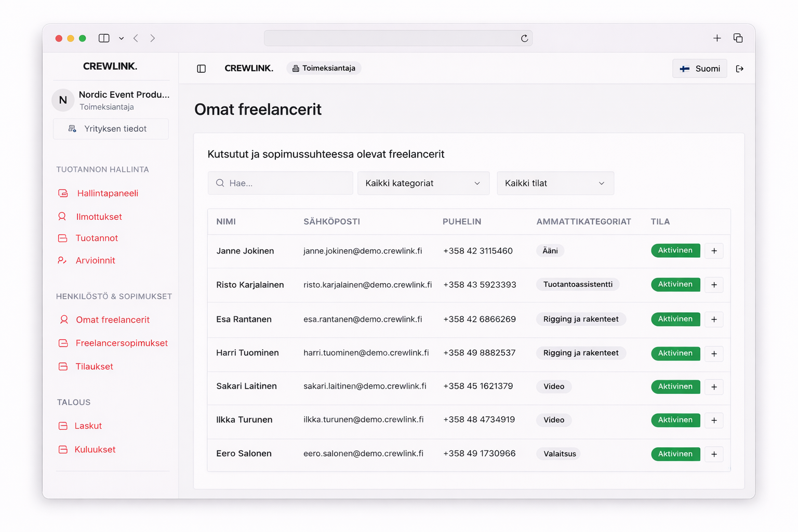
Task: Click the plus button for Ilkka Turunen
Action: [x=714, y=420]
